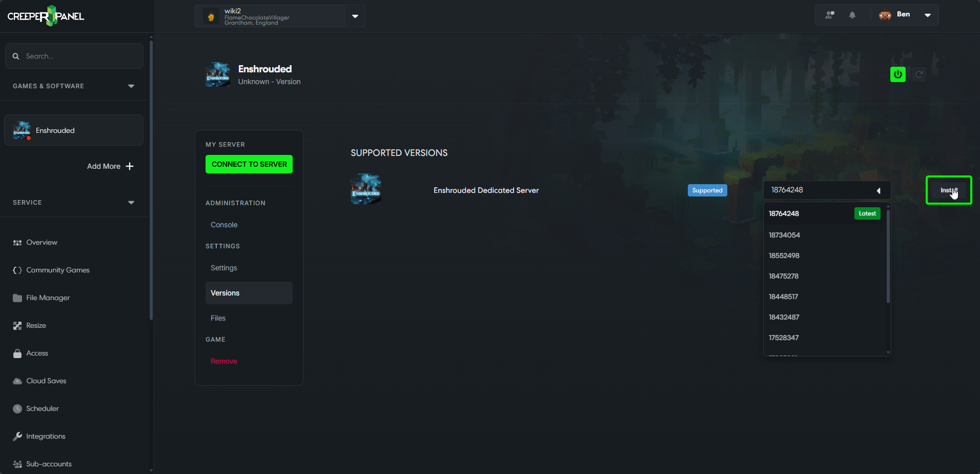The image size is (980, 474).
Task: Click the restart server icon
Action: 919,74
